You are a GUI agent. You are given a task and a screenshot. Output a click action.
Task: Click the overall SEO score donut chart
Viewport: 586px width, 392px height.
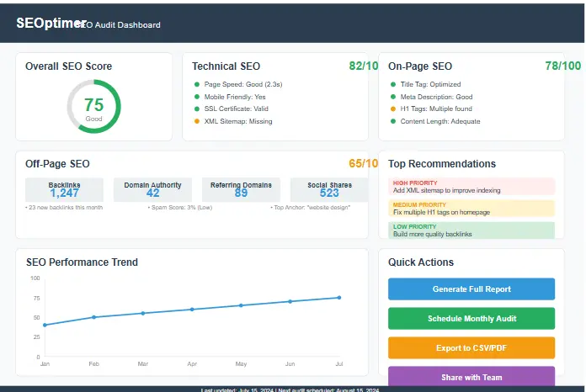(x=93, y=106)
